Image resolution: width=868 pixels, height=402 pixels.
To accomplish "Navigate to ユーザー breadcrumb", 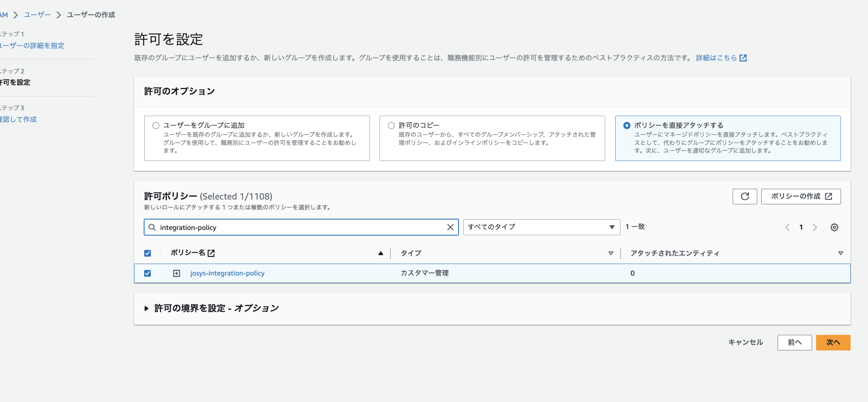I will (x=37, y=15).
